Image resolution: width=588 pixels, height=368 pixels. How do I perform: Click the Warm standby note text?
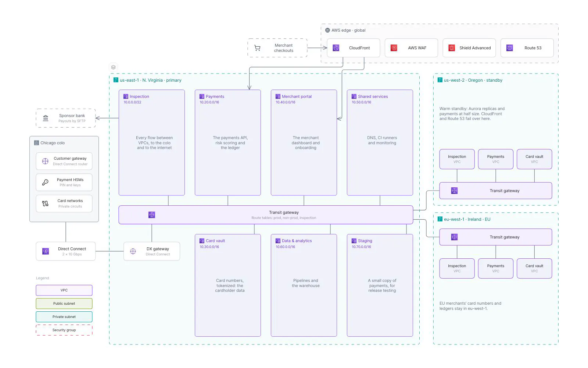click(x=472, y=114)
